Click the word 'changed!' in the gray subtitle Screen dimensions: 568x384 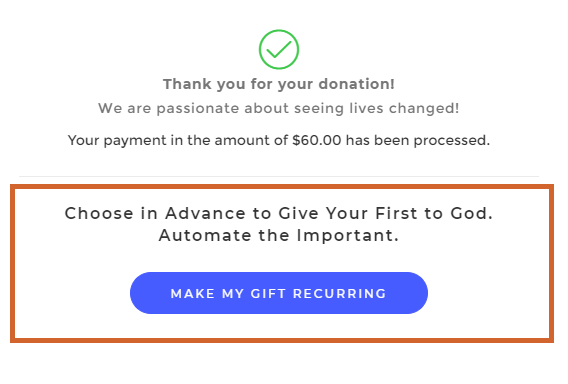click(x=424, y=108)
